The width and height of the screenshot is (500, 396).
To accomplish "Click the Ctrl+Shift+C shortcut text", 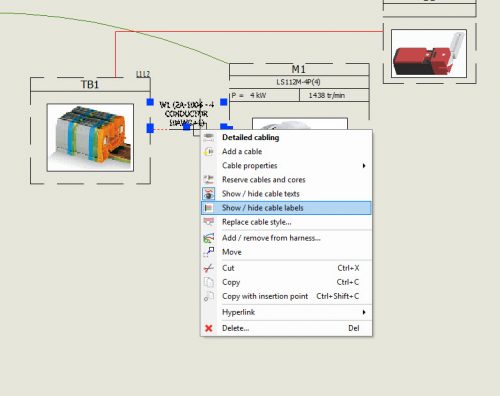I will coord(338,296).
